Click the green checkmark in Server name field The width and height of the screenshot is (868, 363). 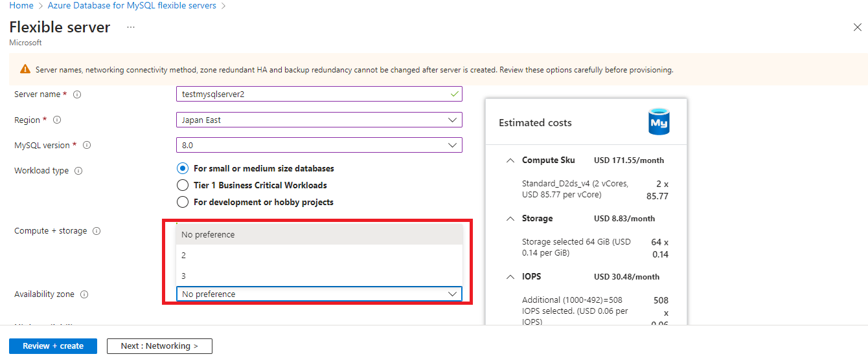tap(454, 94)
